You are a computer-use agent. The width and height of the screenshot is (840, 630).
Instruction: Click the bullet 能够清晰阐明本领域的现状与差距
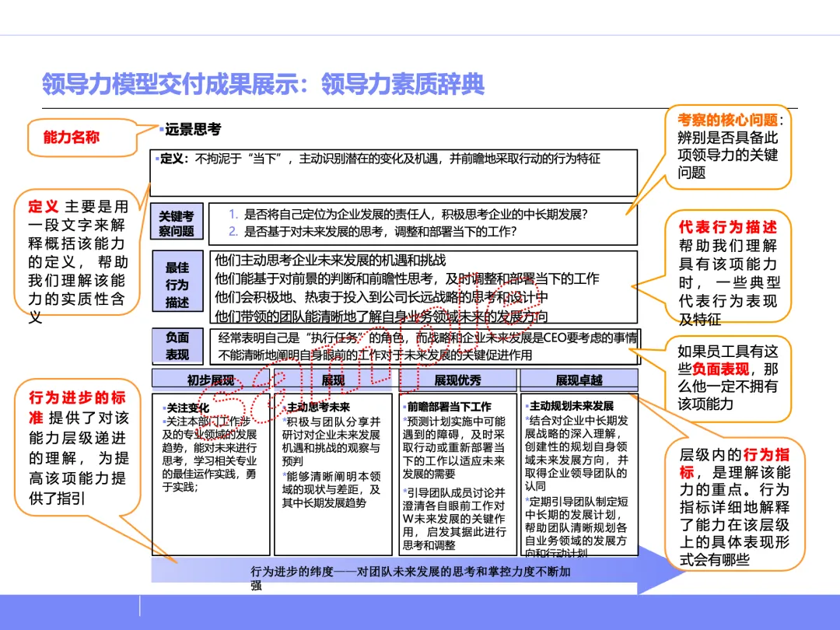pyautogui.click(x=331, y=490)
